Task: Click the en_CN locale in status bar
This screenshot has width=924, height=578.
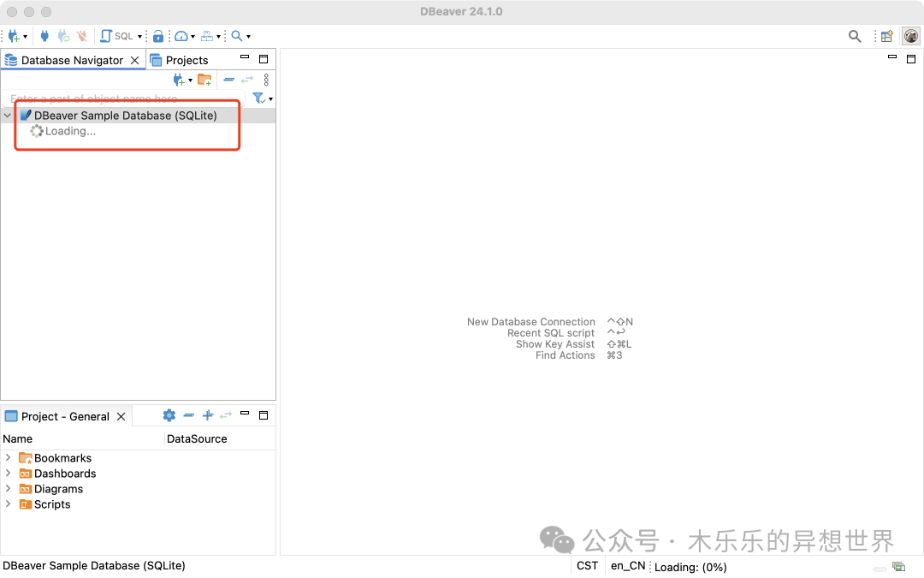Action: pyautogui.click(x=628, y=566)
